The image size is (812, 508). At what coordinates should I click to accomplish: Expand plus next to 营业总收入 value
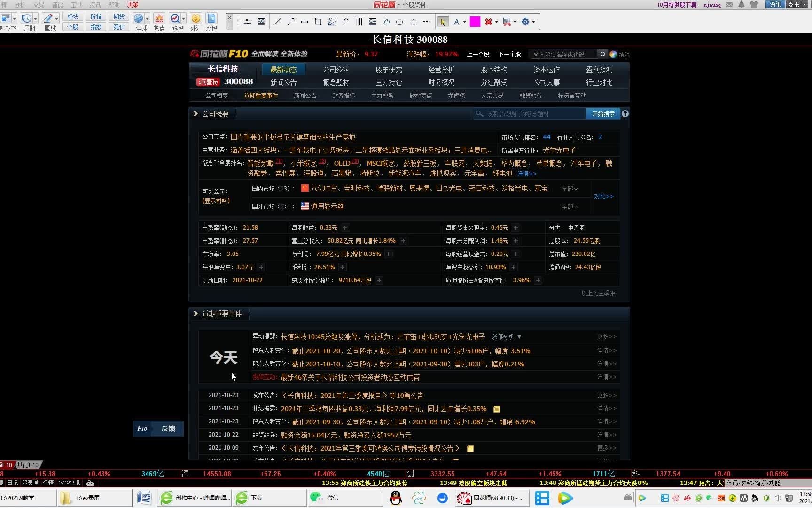(x=403, y=241)
